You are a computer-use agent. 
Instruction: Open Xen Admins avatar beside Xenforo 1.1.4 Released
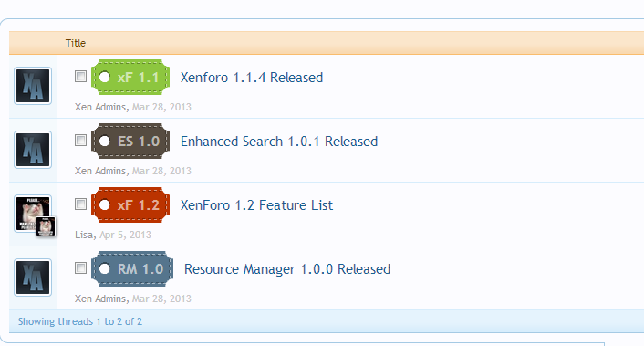[x=33, y=86]
